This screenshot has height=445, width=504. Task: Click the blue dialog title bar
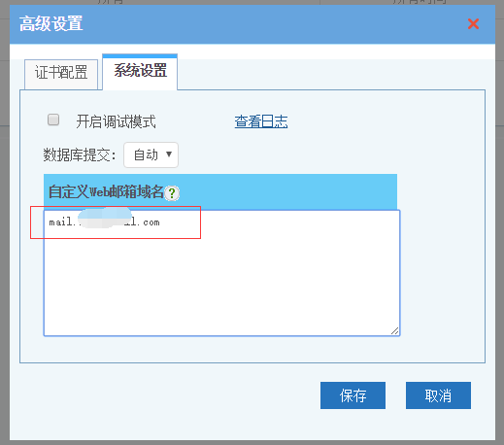point(252,24)
